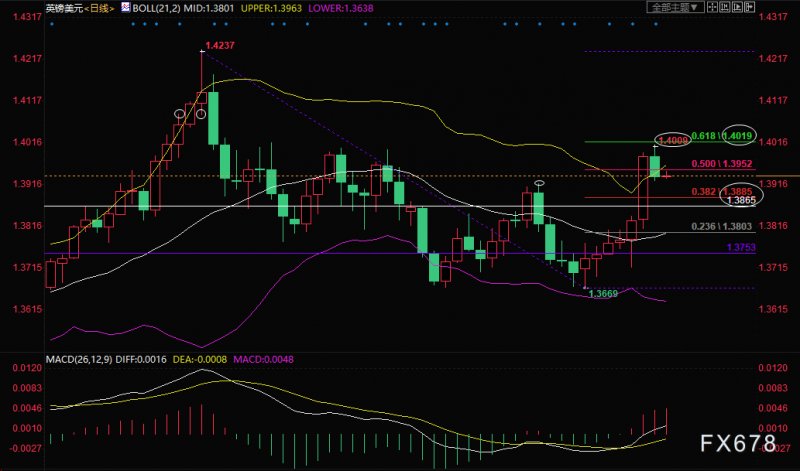Click the 0.618 \ 1.4019 Fibonacci label

coord(722,136)
